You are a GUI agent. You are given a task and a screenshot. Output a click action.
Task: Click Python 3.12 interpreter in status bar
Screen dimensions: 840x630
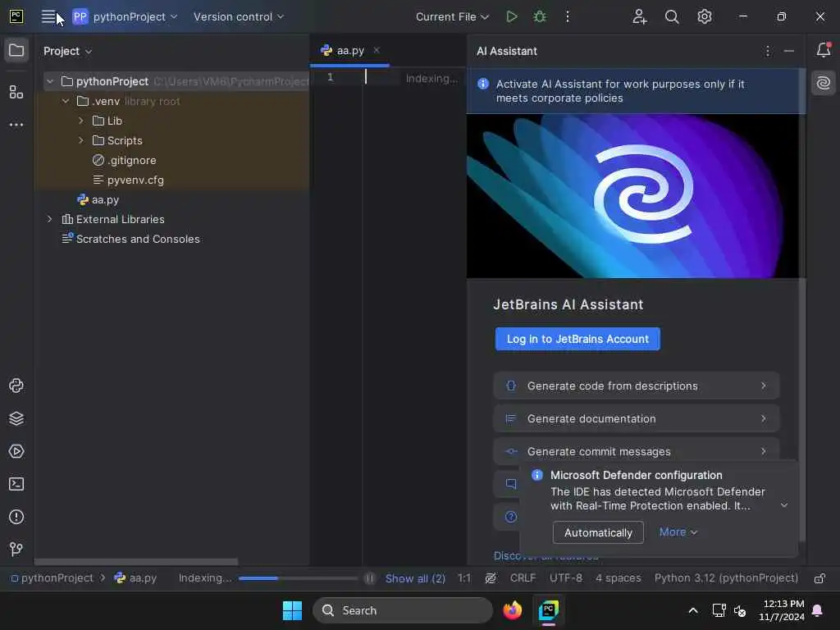click(726, 578)
